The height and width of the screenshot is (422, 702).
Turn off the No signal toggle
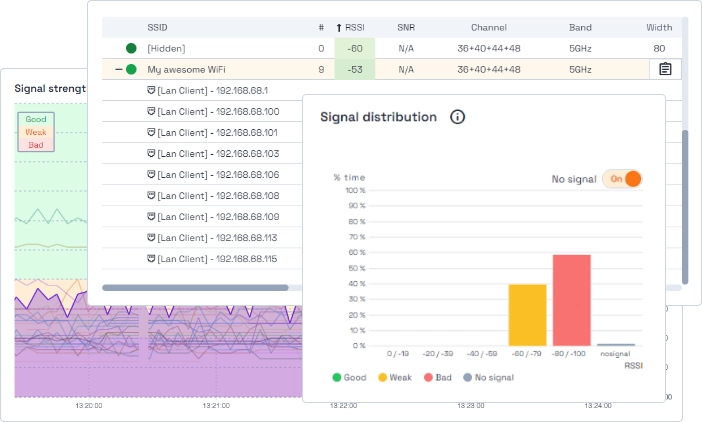[622, 179]
